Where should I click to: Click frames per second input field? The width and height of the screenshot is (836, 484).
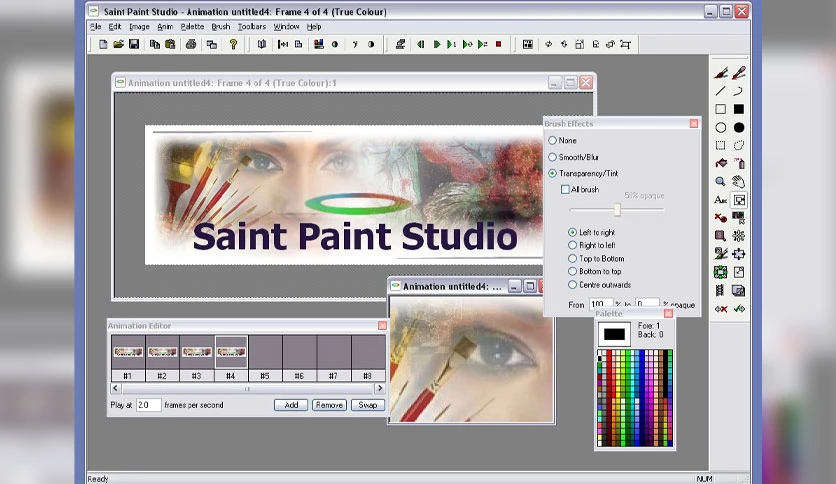pos(148,405)
